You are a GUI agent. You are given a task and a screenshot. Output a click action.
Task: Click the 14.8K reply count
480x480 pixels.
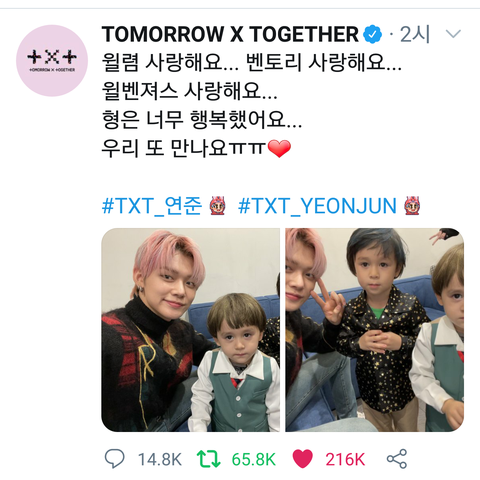point(160,460)
